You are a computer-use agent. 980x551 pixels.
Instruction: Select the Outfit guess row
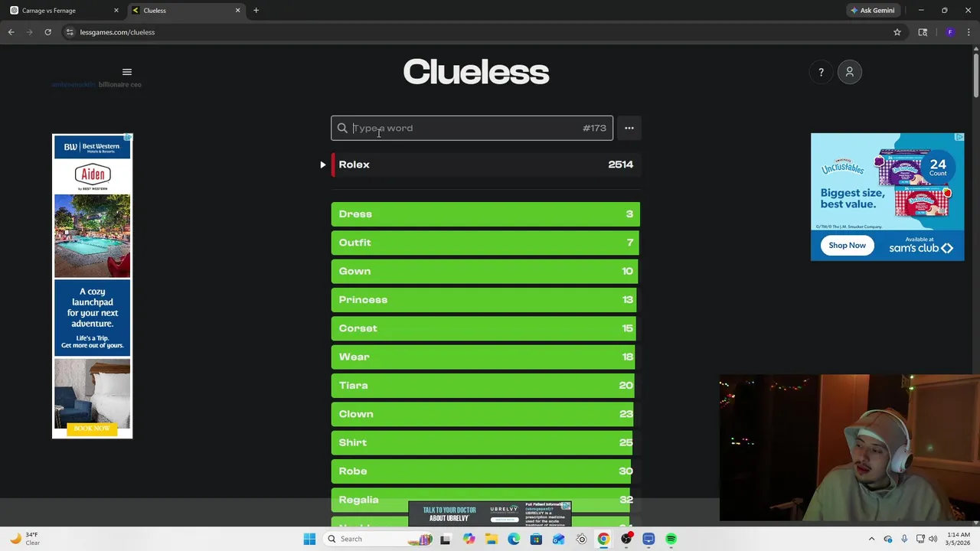pyautogui.click(x=485, y=243)
